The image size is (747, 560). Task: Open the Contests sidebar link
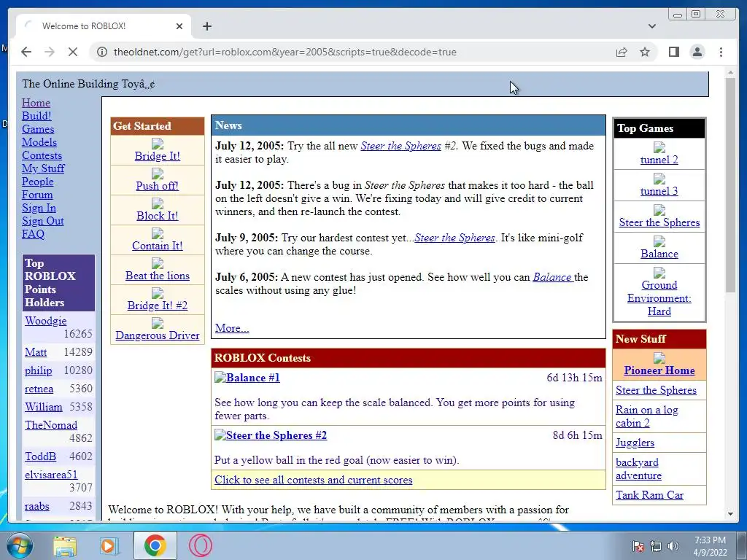pyautogui.click(x=42, y=155)
